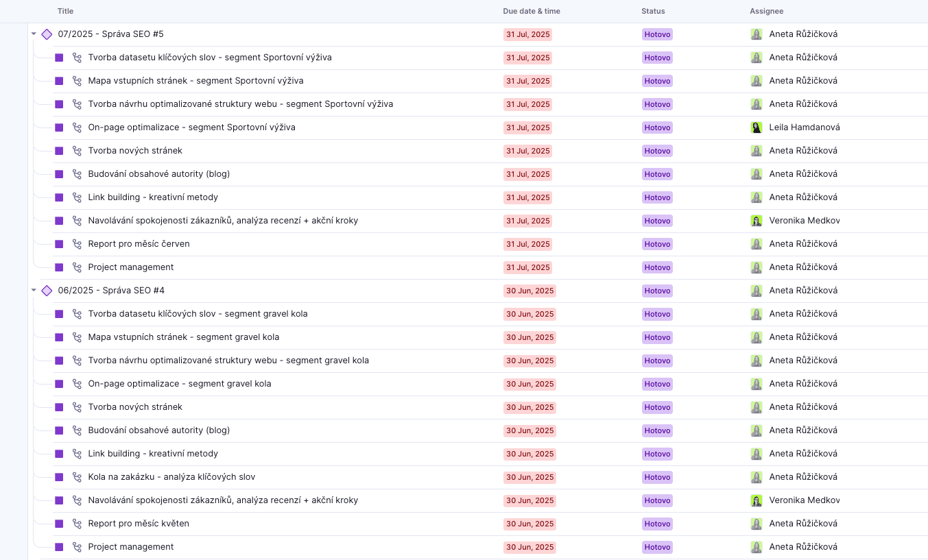Click assignee avatar in the 06/2025 - Správa SEO #4 row
This screenshot has width=928, height=560.
tap(757, 291)
